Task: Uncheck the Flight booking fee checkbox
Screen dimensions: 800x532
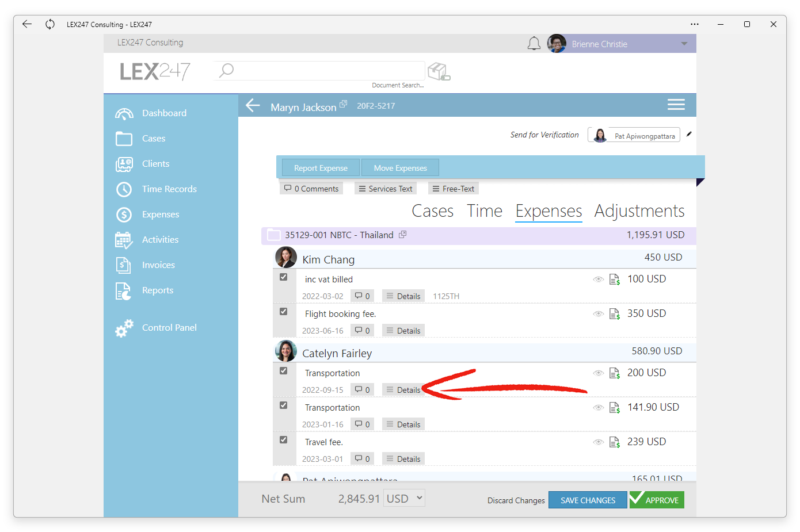Action: (x=284, y=312)
